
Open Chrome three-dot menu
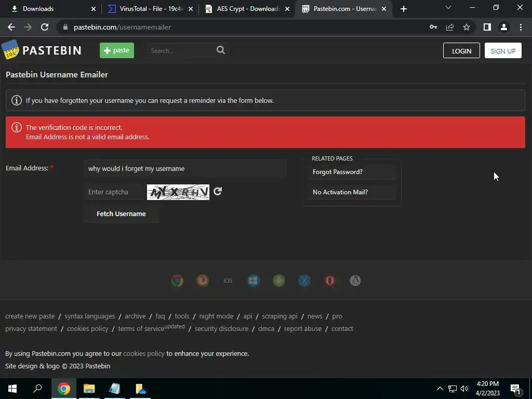(521, 27)
